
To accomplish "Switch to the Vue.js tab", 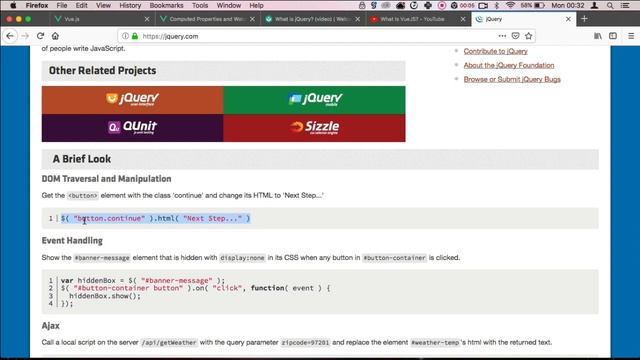I will [102, 19].
